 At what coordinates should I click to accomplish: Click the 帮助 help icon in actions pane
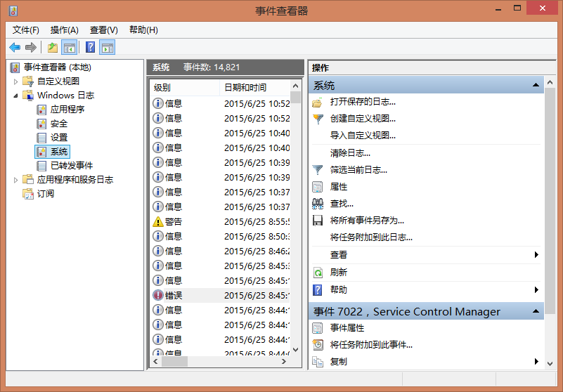318,290
